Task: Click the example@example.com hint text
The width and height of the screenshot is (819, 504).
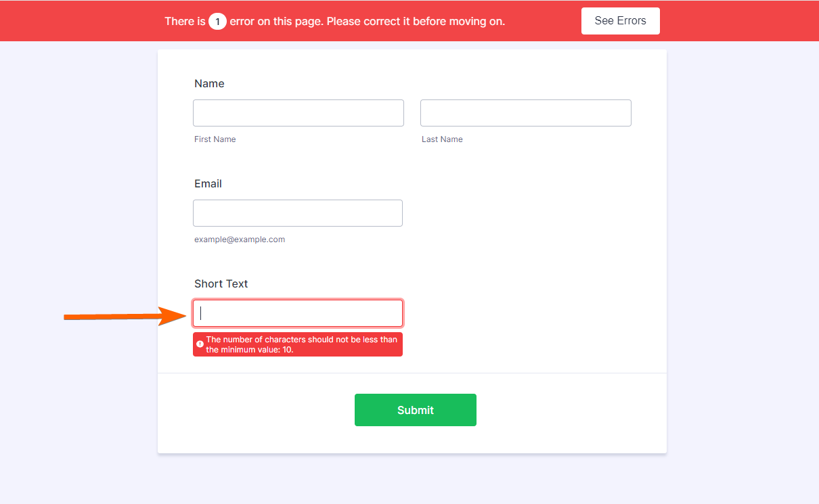Action: point(240,239)
